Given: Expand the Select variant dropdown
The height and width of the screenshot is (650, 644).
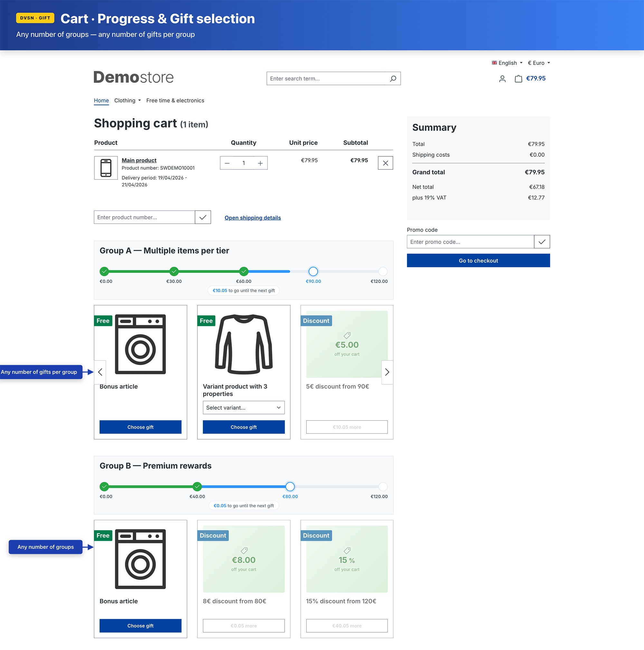Looking at the screenshot, I should [x=243, y=407].
